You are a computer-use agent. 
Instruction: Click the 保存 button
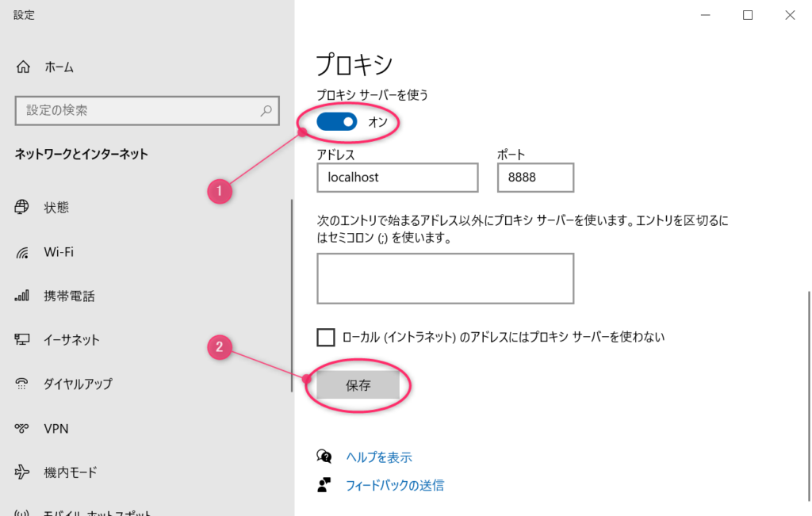(x=358, y=385)
